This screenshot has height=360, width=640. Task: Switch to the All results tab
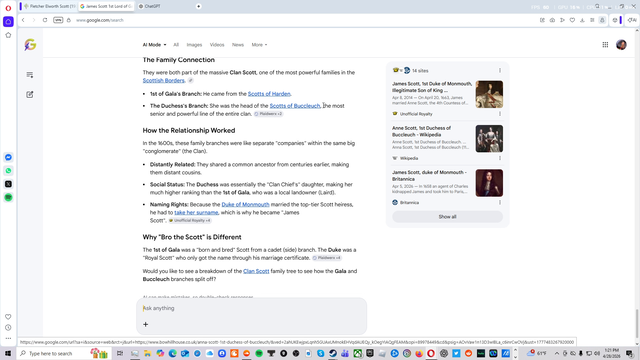(x=176, y=45)
